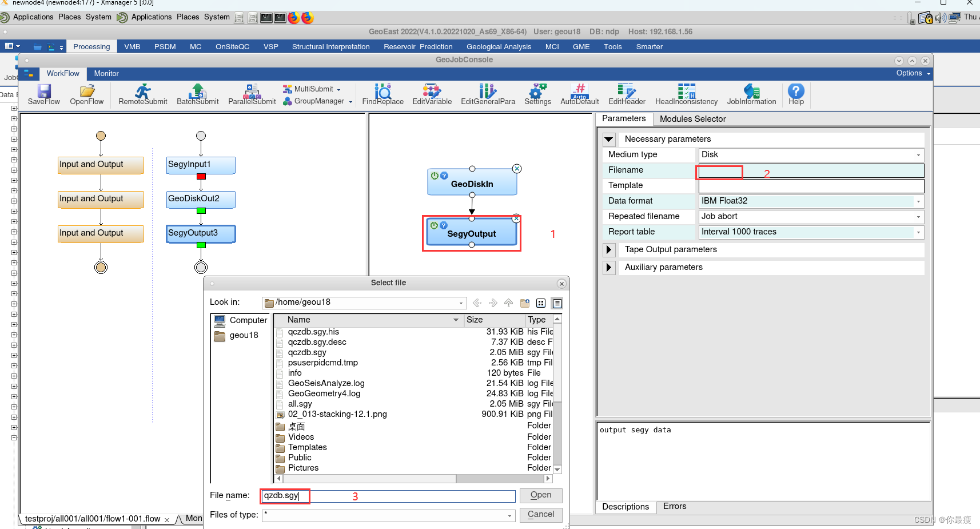Open JobInformation from the toolbar
Viewport: 980px width, 529px height.
751,91
